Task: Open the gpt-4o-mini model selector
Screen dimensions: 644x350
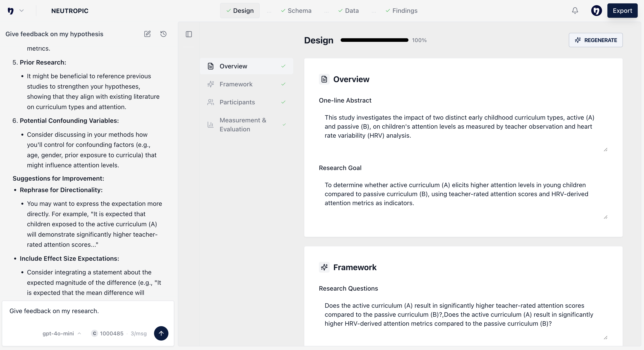Action: (61, 333)
